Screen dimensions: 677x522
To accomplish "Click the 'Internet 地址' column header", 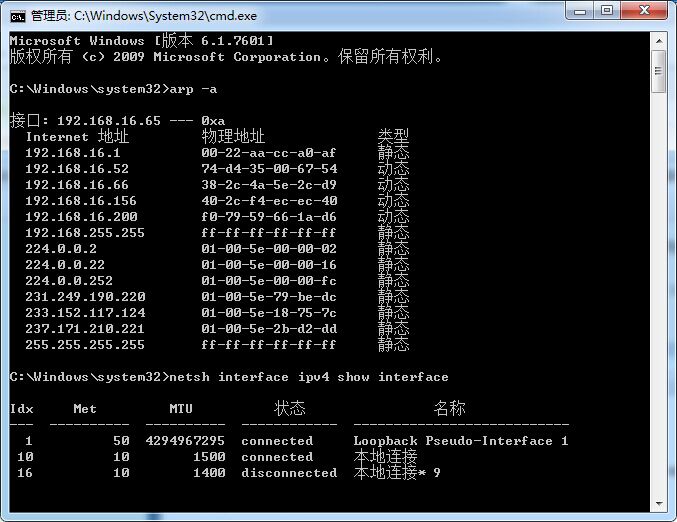I will point(77,136).
